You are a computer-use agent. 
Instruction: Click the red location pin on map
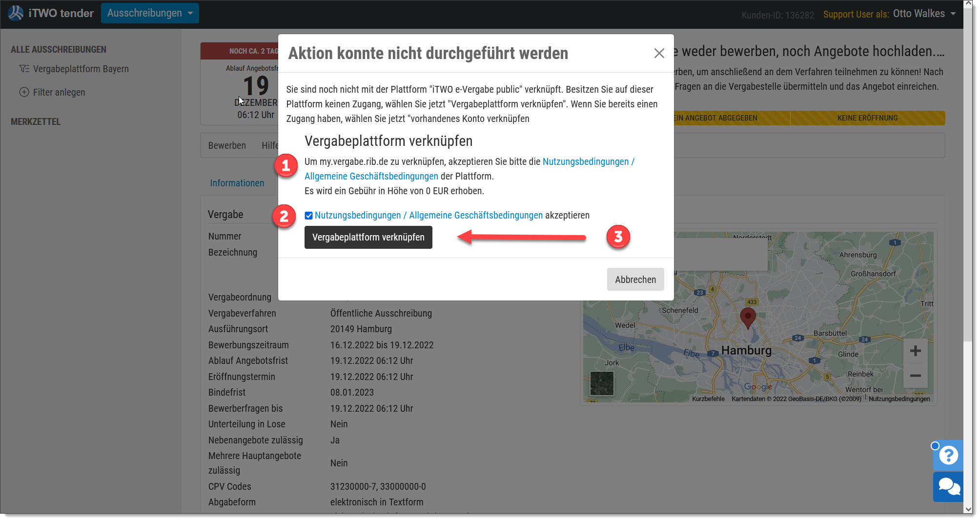click(748, 318)
